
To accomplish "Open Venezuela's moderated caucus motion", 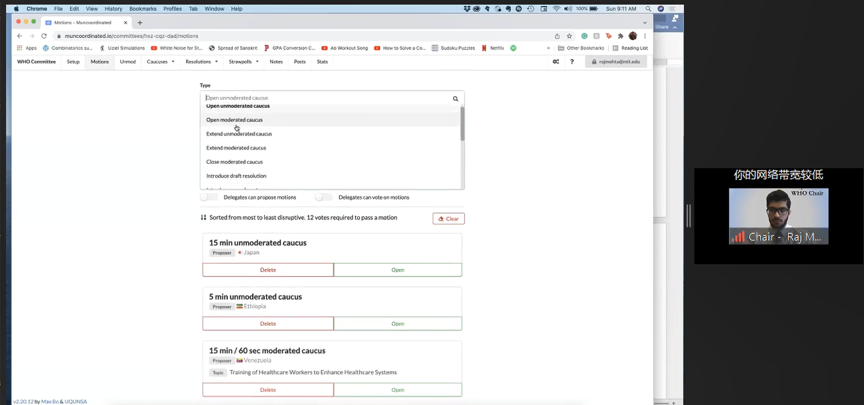I will click(x=398, y=390).
